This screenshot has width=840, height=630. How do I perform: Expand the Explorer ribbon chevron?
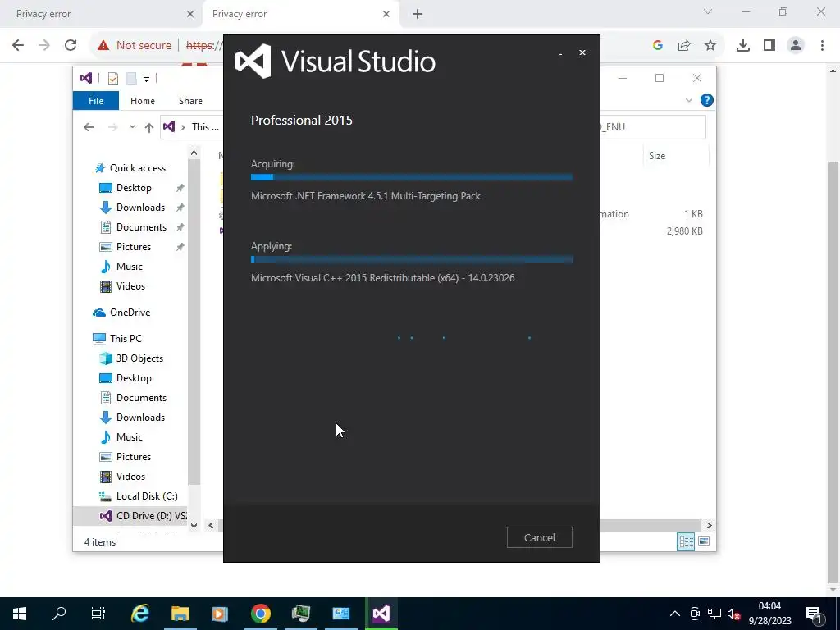tap(689, 101)
